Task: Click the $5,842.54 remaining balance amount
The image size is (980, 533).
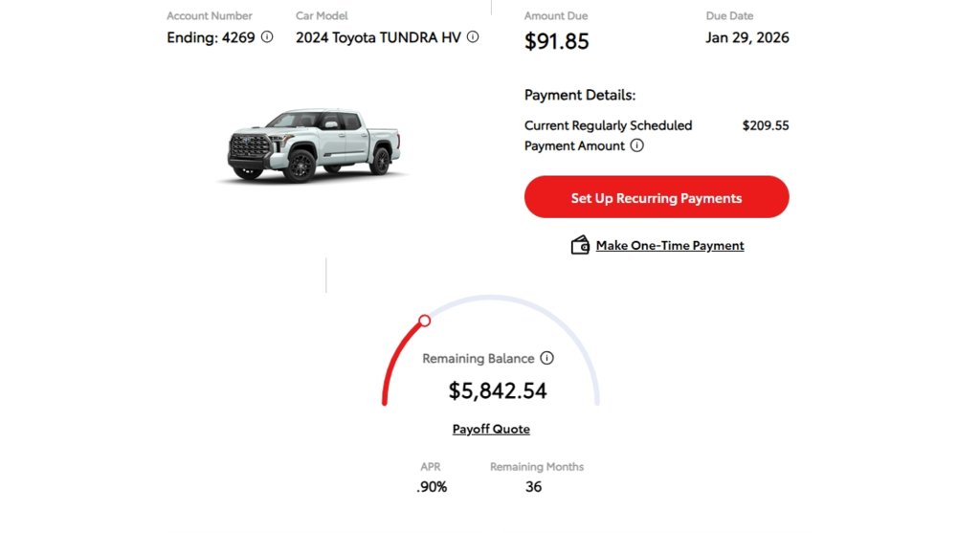Action: [498, 390]
